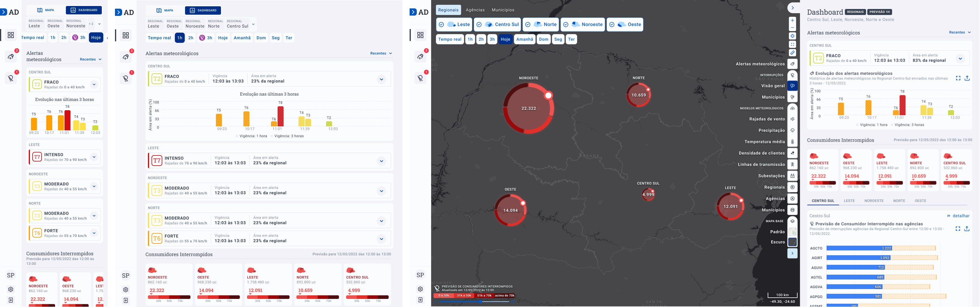Expand the T2 Fraco alert with 83% da regional
The height and width of the screenshot is (307, 980).
coord(960,58)
